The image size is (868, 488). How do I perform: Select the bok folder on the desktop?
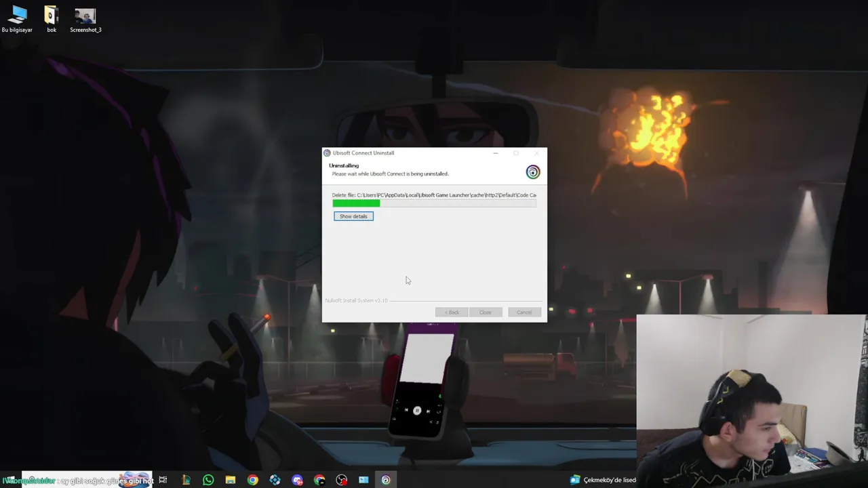[x=52, y=20]
